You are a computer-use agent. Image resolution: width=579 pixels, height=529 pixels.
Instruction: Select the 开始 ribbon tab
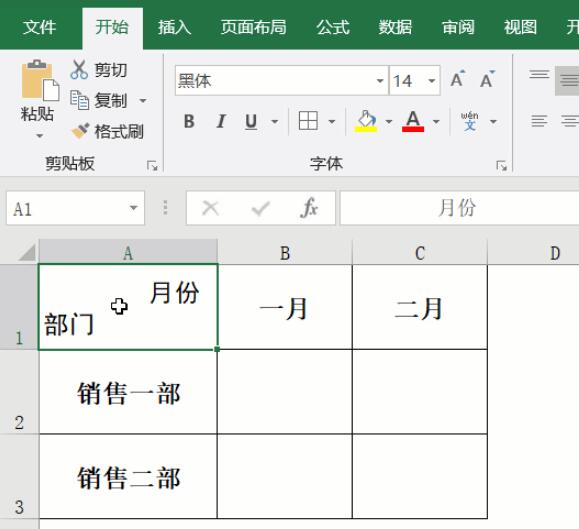click(112, 27)
